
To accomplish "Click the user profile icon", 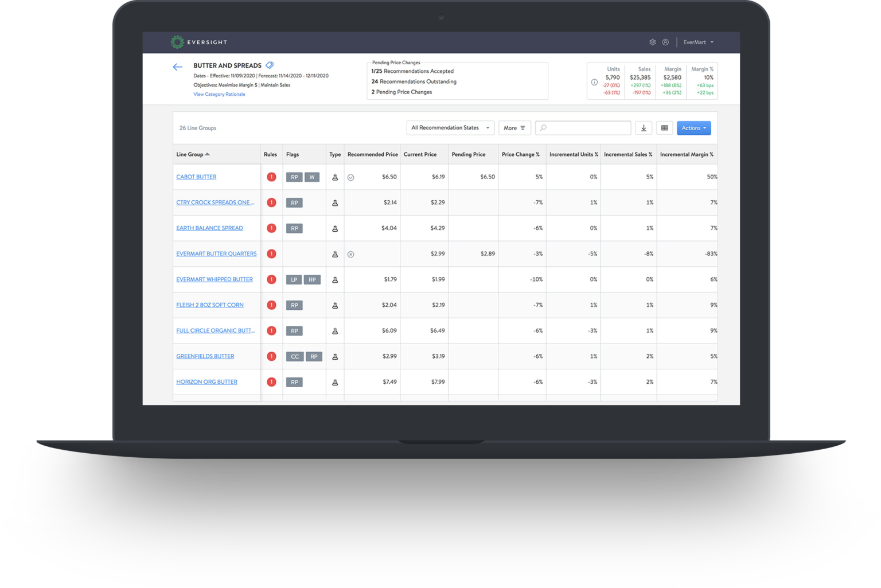I will point(665,42).
